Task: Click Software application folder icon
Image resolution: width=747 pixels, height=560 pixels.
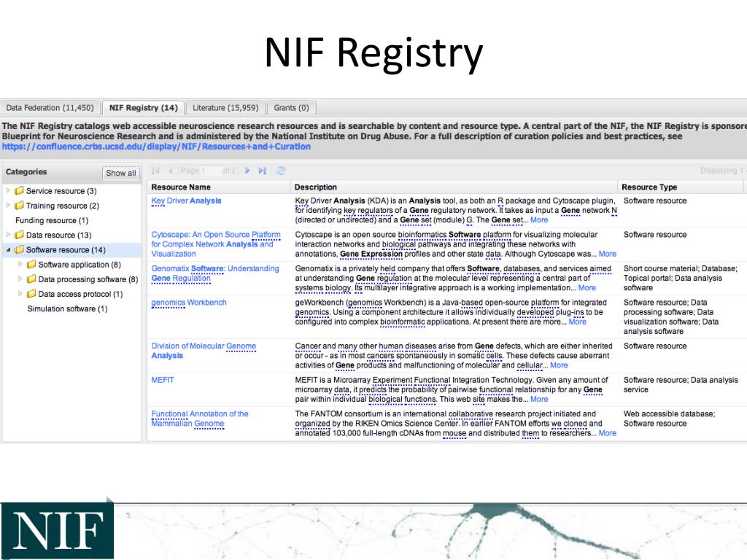Action: tap(31, 264)
